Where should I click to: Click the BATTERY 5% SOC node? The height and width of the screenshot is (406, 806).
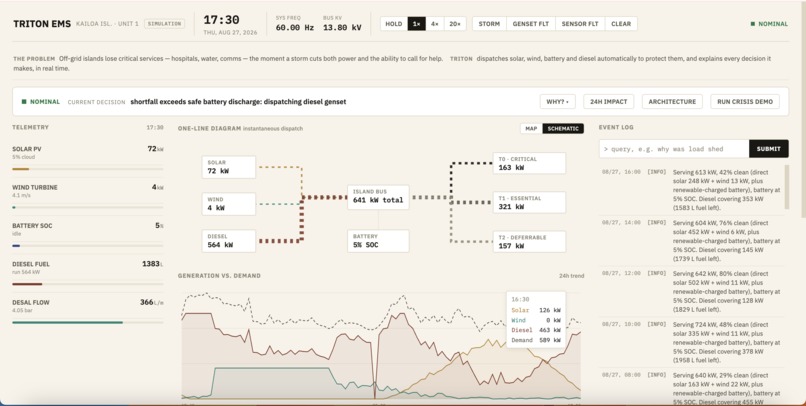pos(378,241)
